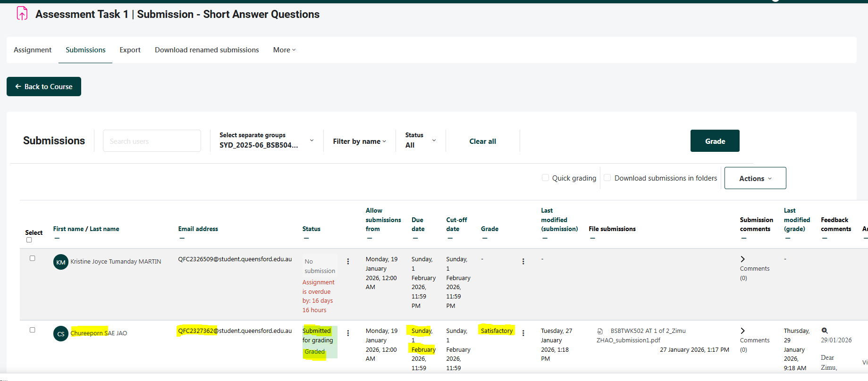Click the CS avatar for Chureeporn
The width and height of the screenshot is (868, 381).
click(x=61, y=334)
